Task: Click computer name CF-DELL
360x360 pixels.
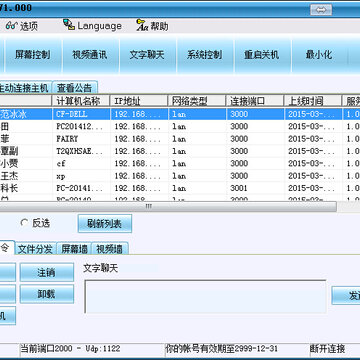Action: tap(72, 114)
